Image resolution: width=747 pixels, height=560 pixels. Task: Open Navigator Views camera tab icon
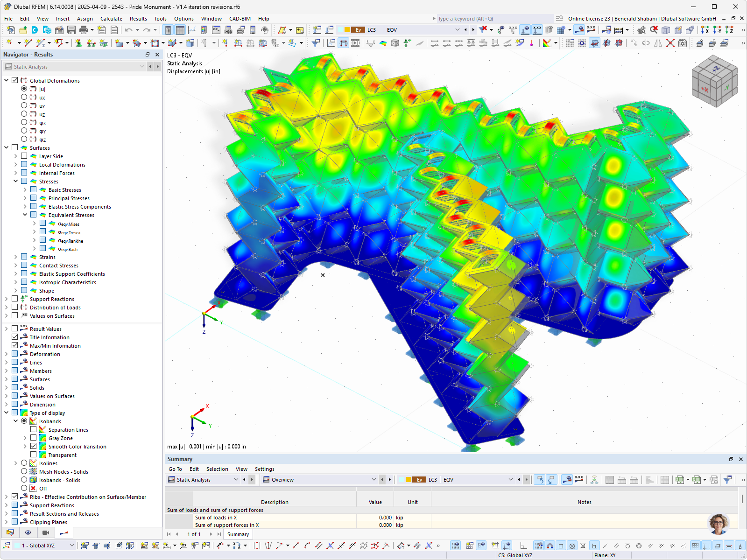[46, 532]
